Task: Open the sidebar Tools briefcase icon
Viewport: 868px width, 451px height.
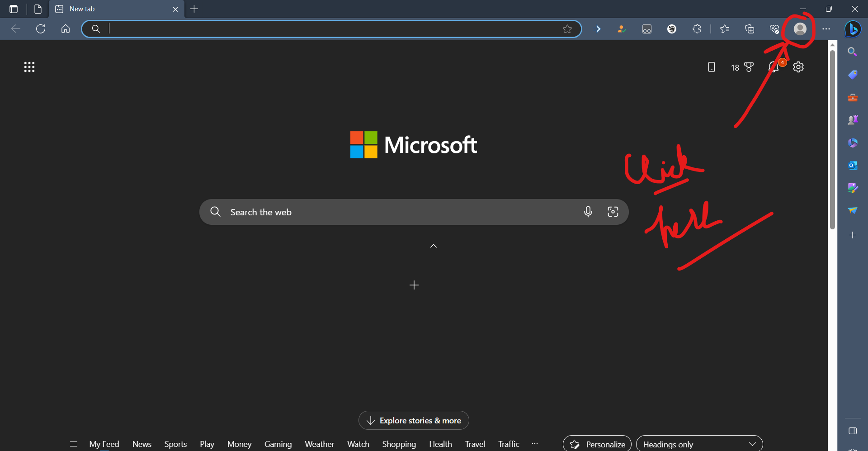Action: click(853, 97)
